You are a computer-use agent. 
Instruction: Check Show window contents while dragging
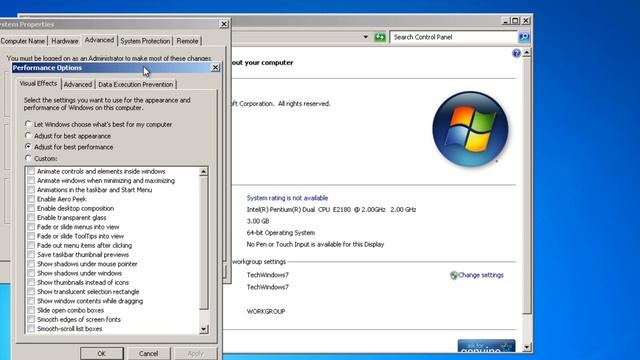[31, 301]
